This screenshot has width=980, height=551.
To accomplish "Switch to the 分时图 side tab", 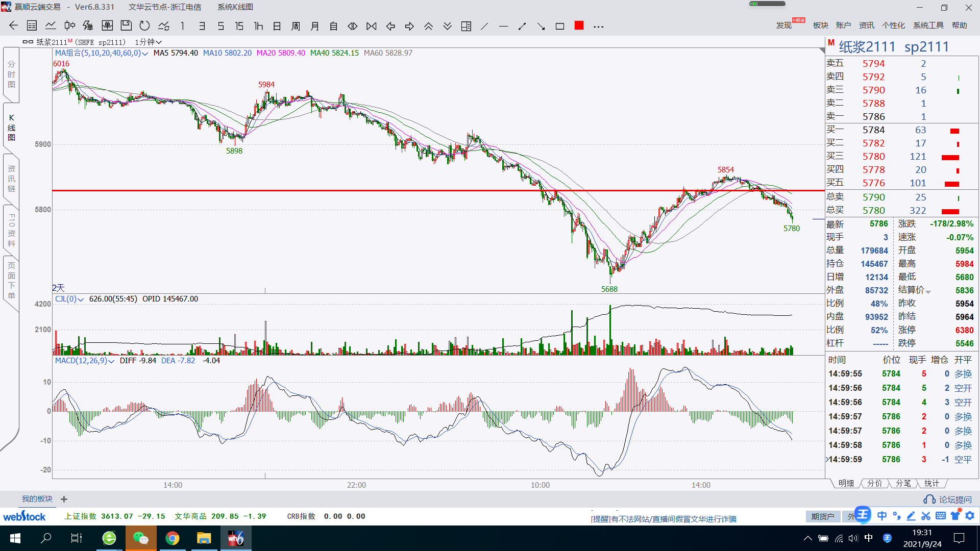I will pos(11,74).
